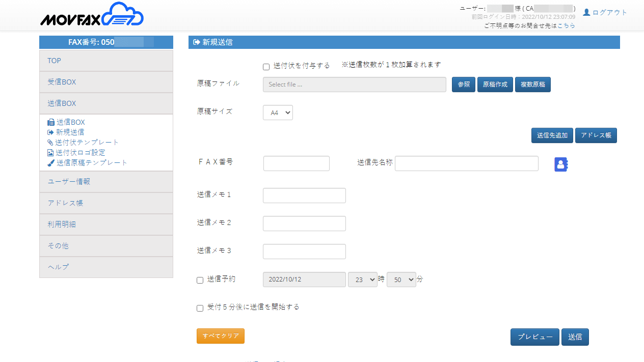Screen dimensions: 644x362
Task: Open 利用明細 in the sidebar
Action: pyautogui.click(x=106, y=224)
